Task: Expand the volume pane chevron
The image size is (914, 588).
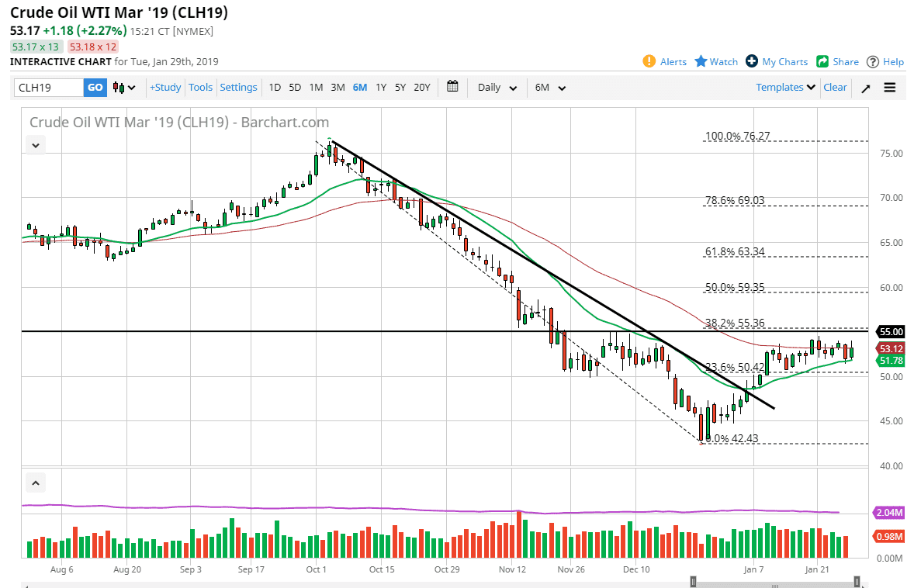Action: click(x=35, y=482)
